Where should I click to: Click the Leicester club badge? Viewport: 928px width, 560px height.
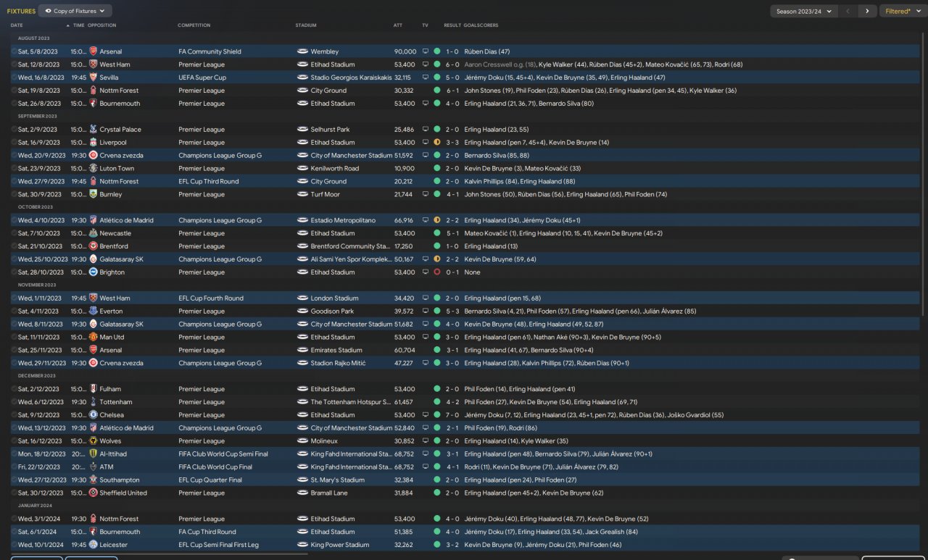(x=93, y=545)
